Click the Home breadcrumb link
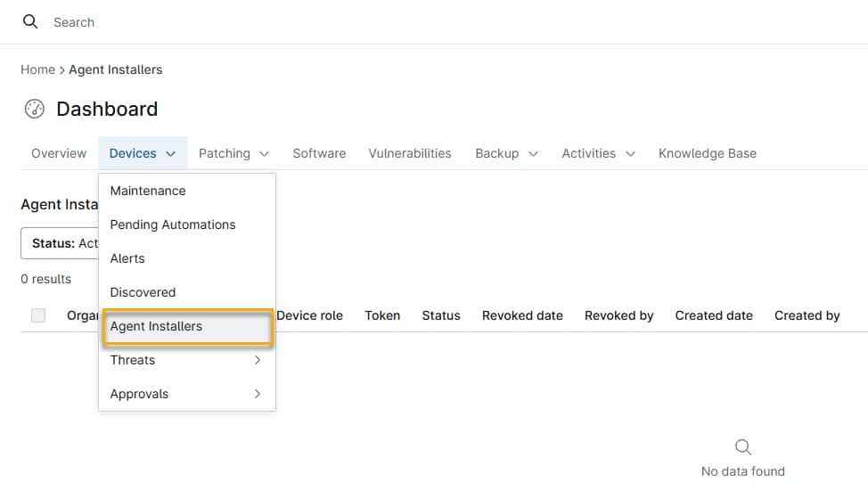The width and height of the screenshot is (868, 498). pyautogui.click(x=37, y=69)
